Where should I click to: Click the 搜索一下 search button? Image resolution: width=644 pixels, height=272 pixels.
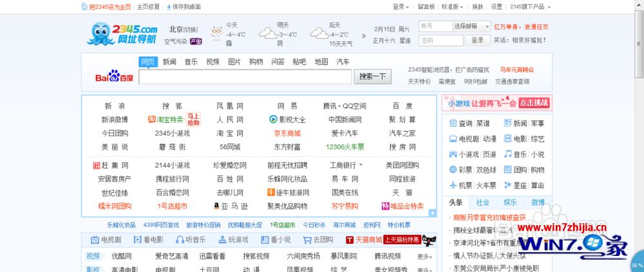372,77
